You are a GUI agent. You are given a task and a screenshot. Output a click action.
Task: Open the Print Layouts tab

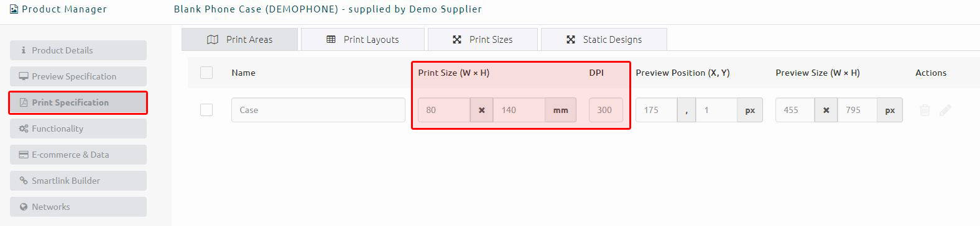(363, 39)
